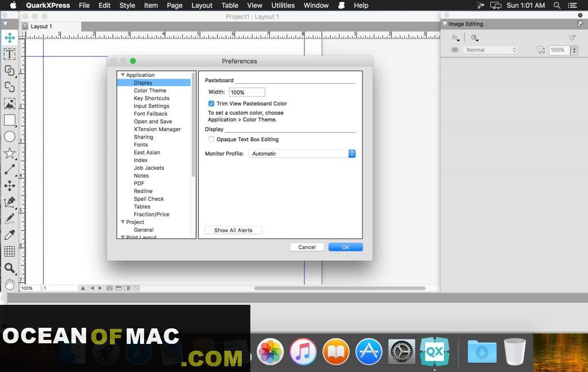The width and height of the screenshot is (588, 372).
Task: Open the image adjustments half-circle menu
Action: (475, 37)
